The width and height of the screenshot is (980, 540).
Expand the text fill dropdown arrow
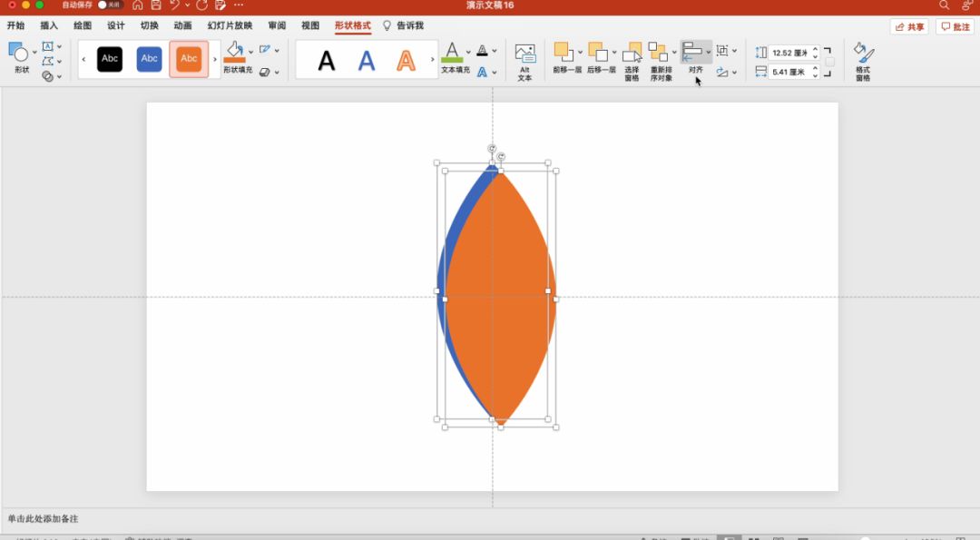click(x=468, y=52)
